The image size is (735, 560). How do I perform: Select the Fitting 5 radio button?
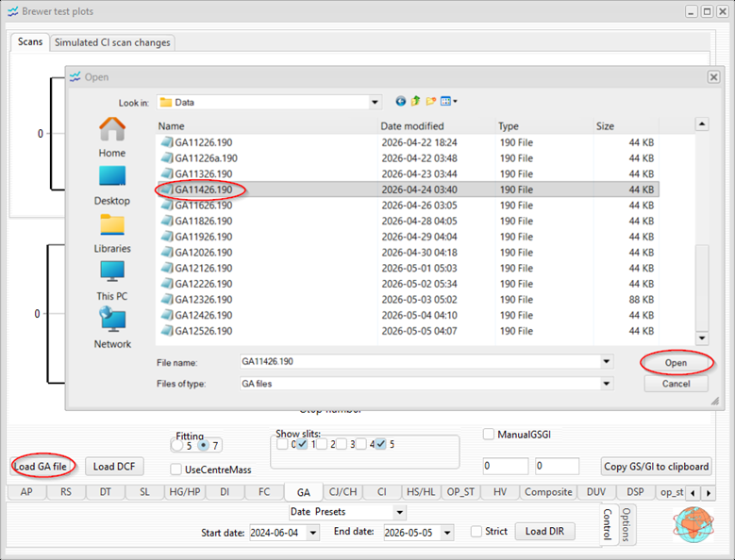point(177,445)
